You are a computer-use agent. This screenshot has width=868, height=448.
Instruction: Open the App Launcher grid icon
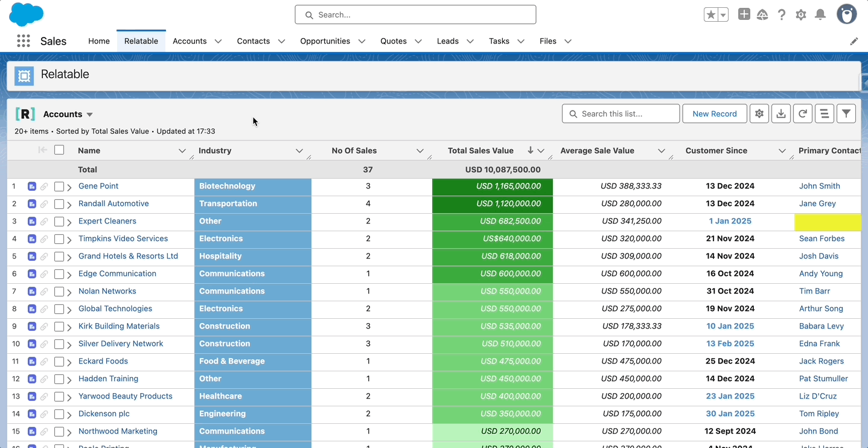point(24,41)
